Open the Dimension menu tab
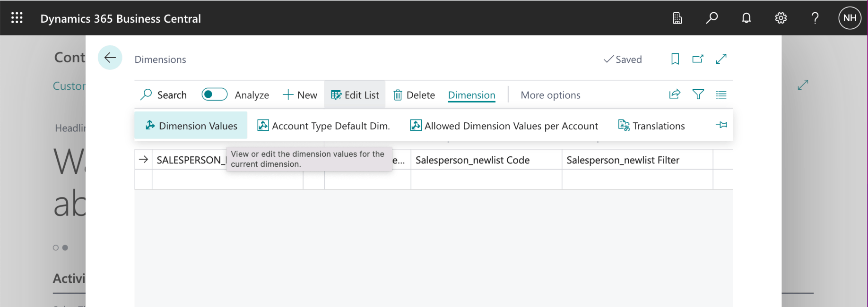 (471, 95)
